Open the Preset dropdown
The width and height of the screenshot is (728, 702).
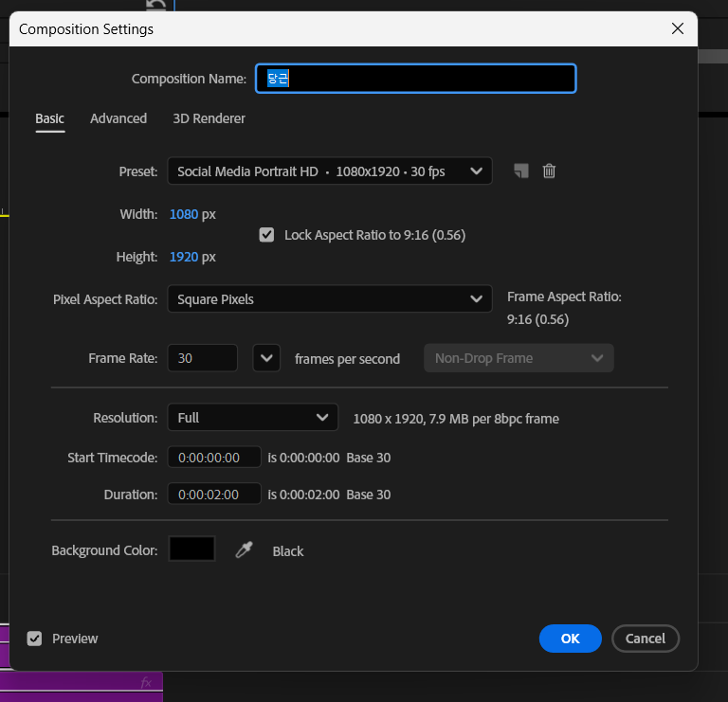329,171
